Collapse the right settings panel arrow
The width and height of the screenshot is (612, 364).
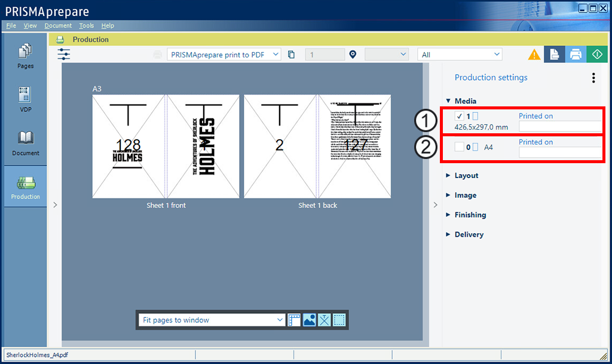pyautogui.click(x=436, y=205)
